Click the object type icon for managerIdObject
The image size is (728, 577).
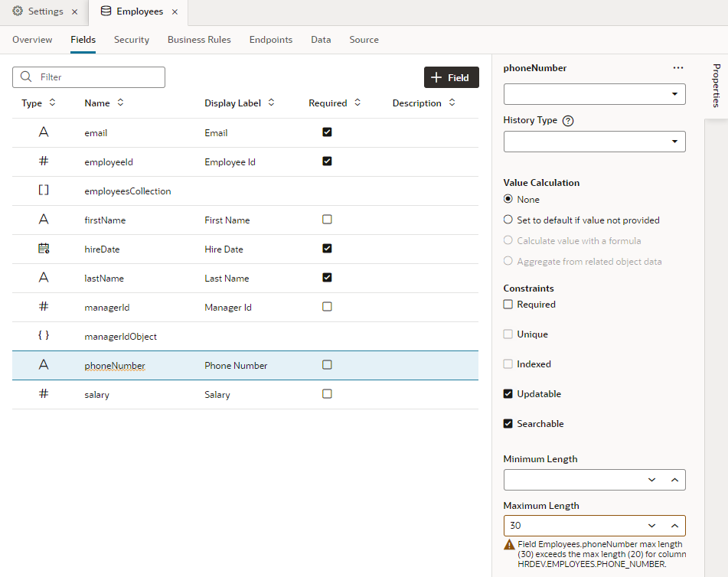click(44, 335)
